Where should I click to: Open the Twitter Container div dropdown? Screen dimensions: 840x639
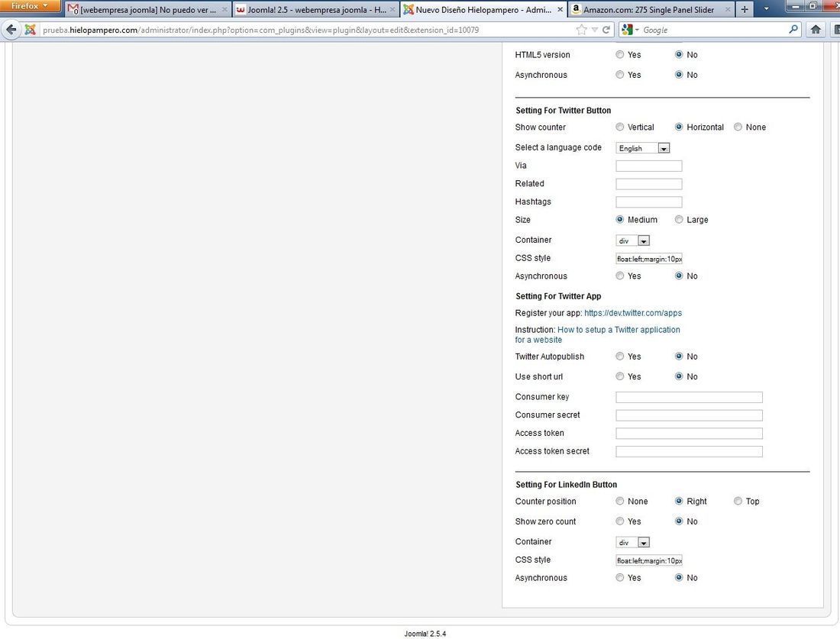pyautogui.click(x=633, y=241)
